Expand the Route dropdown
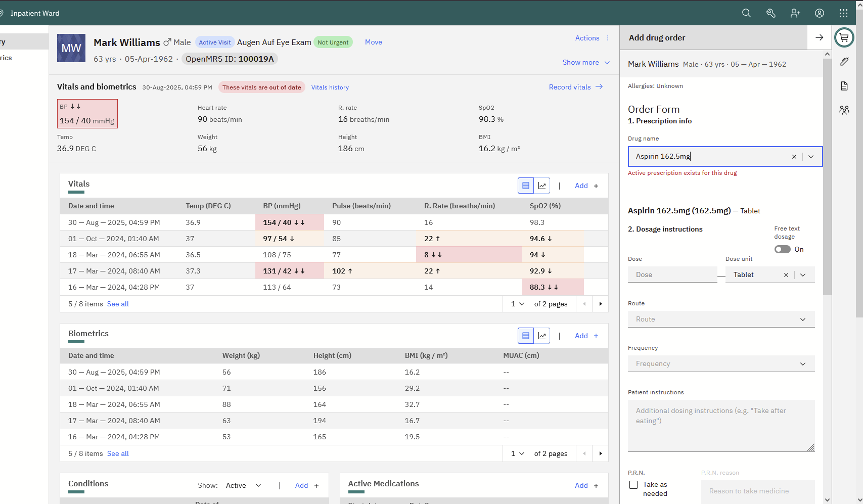Screen dimensions: 863x504 click(x=721, y=319)
